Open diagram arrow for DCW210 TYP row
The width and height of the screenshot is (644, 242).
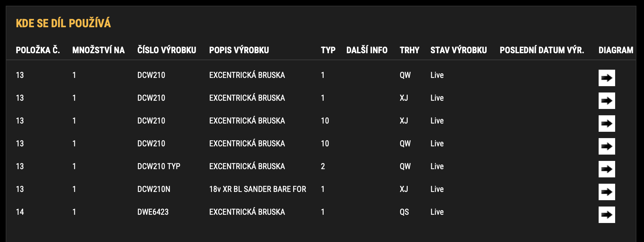coord(607,169)
